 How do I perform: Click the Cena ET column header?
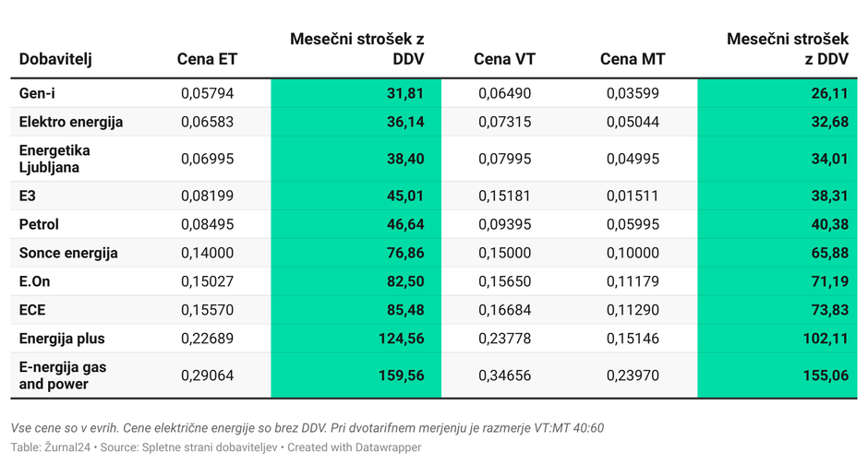(x=207, y=60)
